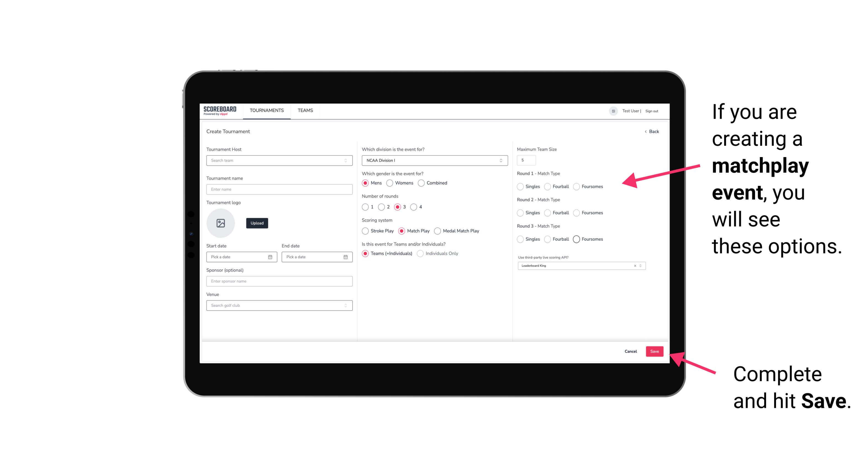Click the tournament logo upload icon

click(221, 223)
